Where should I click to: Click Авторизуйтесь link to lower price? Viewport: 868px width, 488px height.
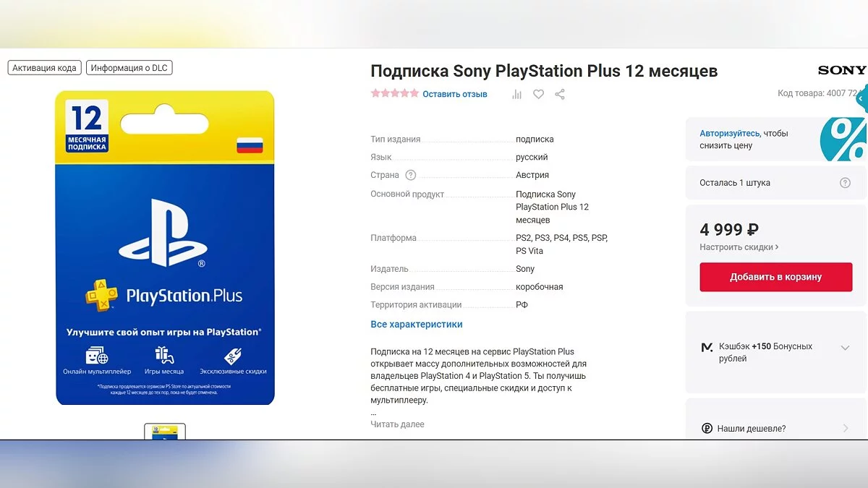pos(729,134)
